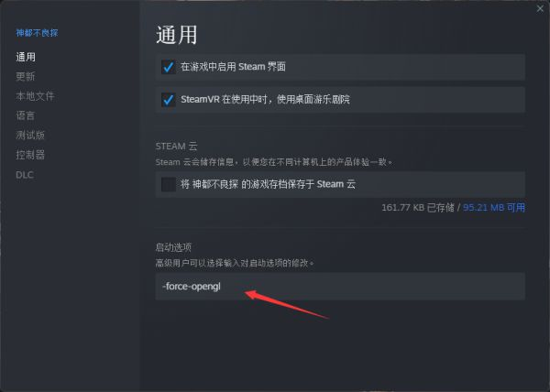Click the 神都不良探 game title link
The width and height of the screenshot is (550, 392).
pos(37,33)
